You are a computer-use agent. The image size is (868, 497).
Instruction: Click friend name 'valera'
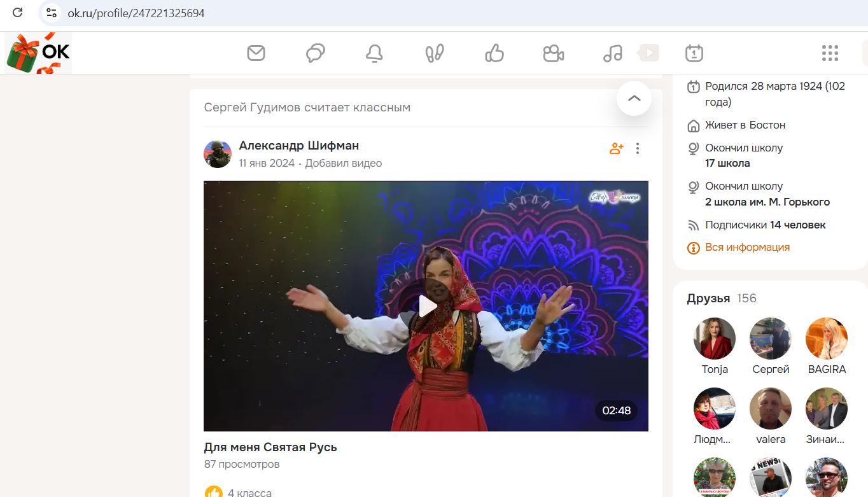pyautogui.click(x=771, y=439)
